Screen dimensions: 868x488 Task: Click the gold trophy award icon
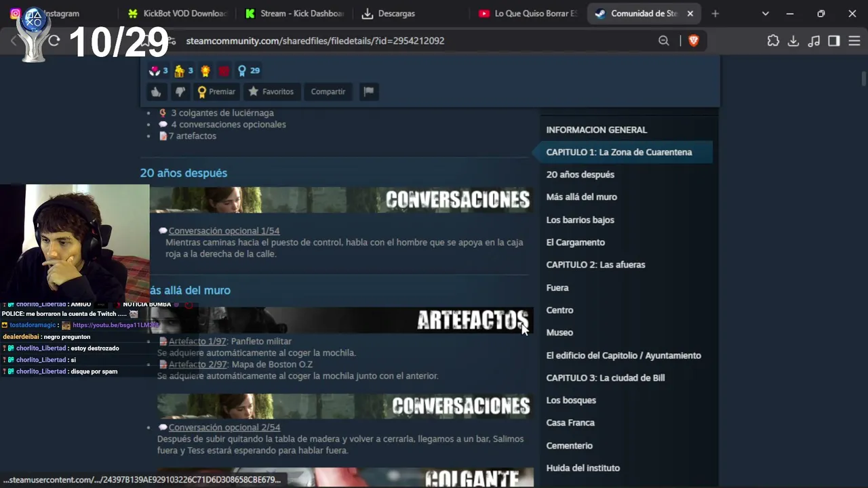pyautogui.click(x=205, y=70)
